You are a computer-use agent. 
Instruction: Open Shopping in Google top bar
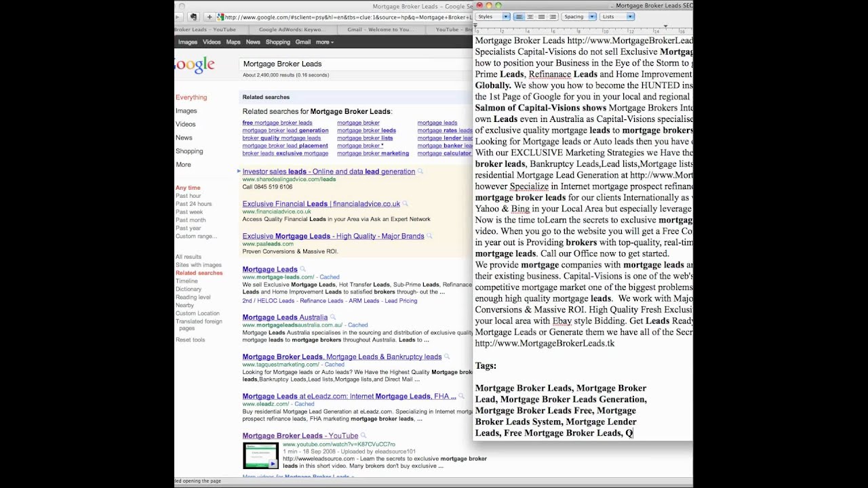277,42
